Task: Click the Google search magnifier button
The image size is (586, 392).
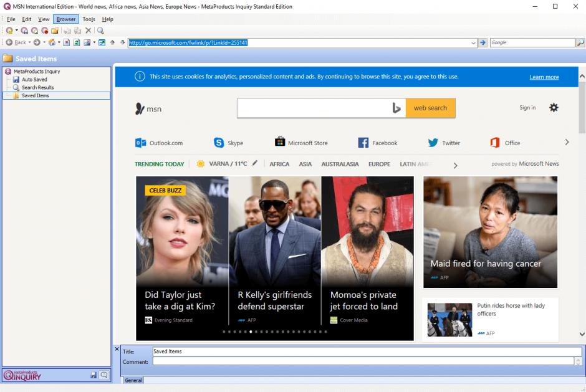Action: tap(580, 42)
